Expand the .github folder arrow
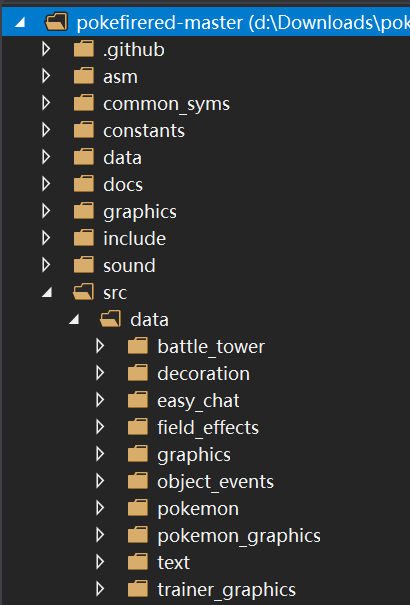 [46, 49]
